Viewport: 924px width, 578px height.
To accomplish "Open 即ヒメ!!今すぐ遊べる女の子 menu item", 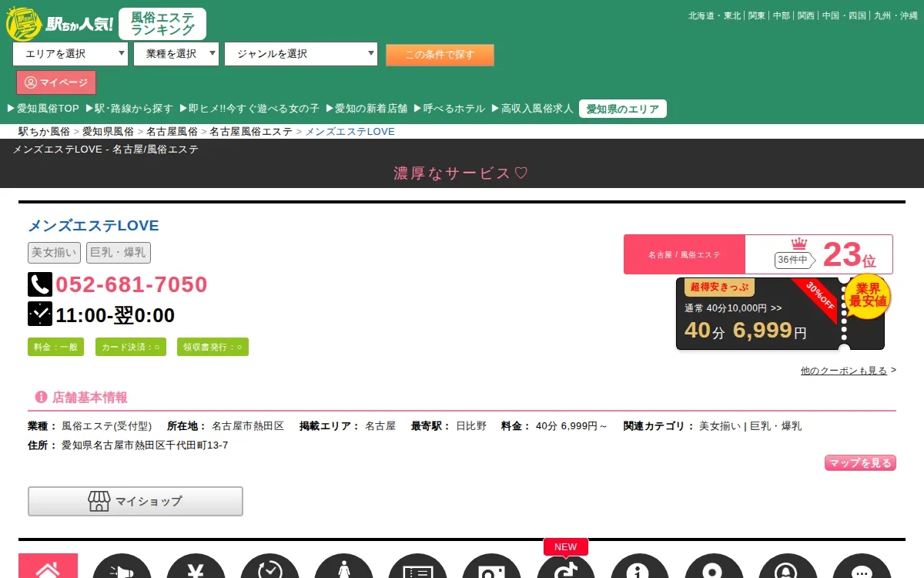I will (x=249, y=109).
